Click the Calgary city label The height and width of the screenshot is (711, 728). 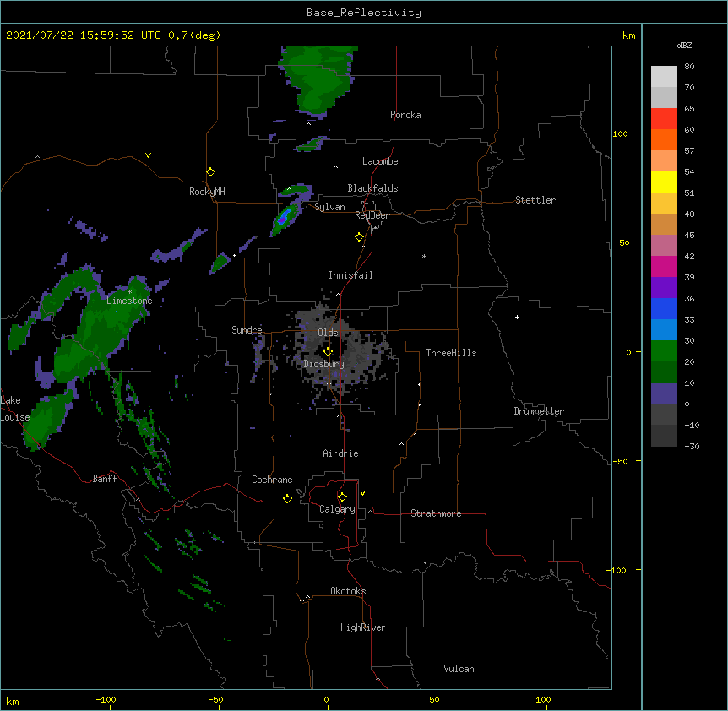tap(337, 509)
